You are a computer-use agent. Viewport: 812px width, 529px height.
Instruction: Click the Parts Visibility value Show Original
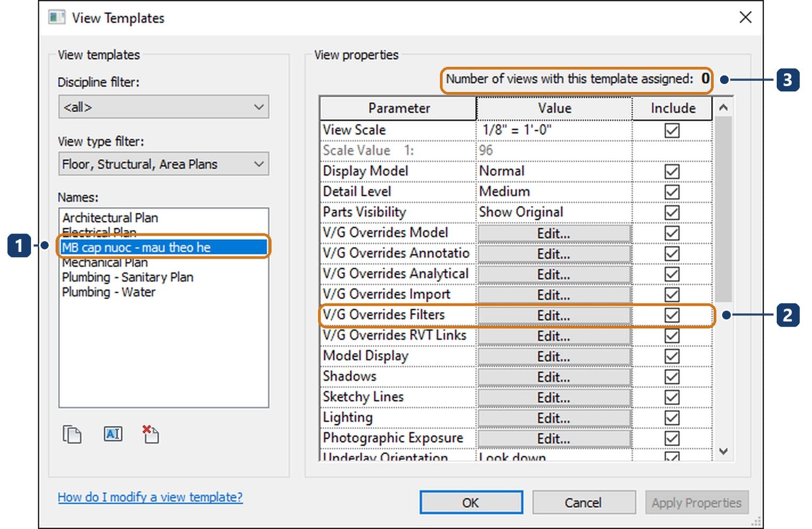[x=554, y=212]
